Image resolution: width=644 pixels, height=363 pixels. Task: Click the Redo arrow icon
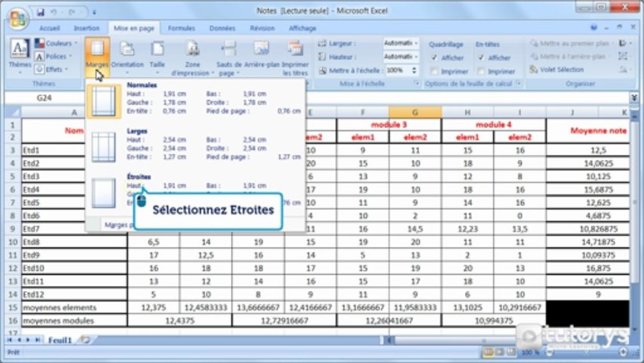click(x=72, y=11)
